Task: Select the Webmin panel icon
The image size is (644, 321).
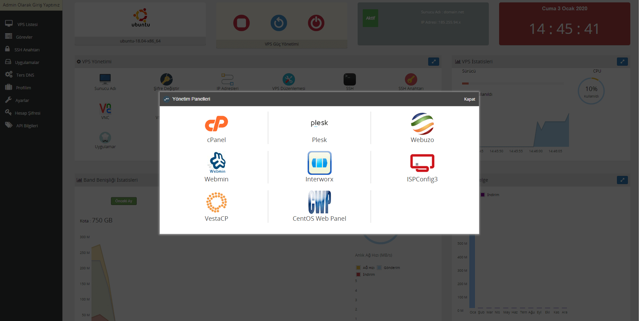Action: point(216,163)
